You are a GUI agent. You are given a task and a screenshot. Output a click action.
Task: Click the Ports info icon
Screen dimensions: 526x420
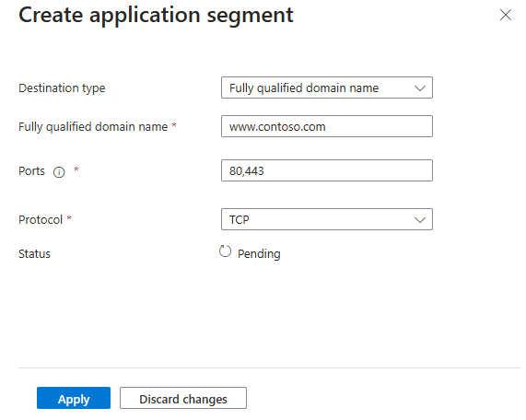pos(59,172)
